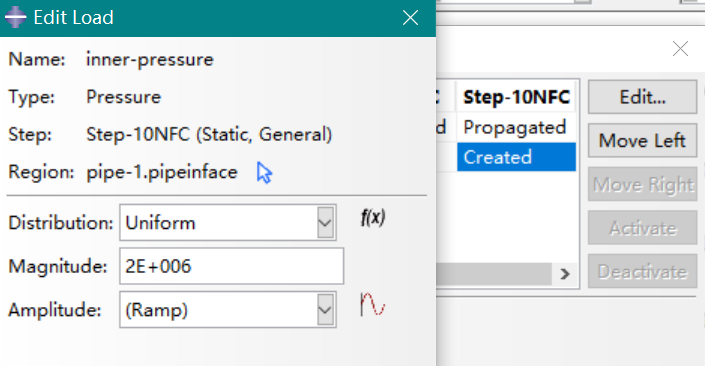Select the Propagated cell under Step-10NFC
The height and width of the screenshot is (366, 705).
pyautogui.click(x=516, y=127)
